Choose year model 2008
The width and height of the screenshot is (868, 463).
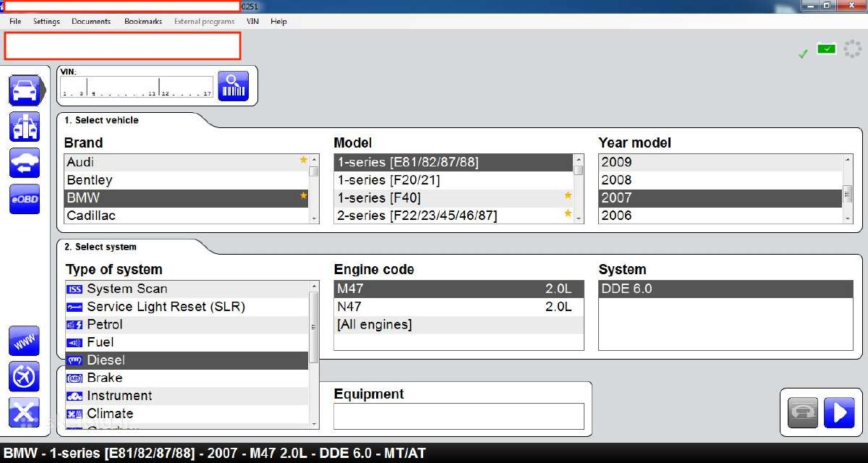(x=720, y=180)
